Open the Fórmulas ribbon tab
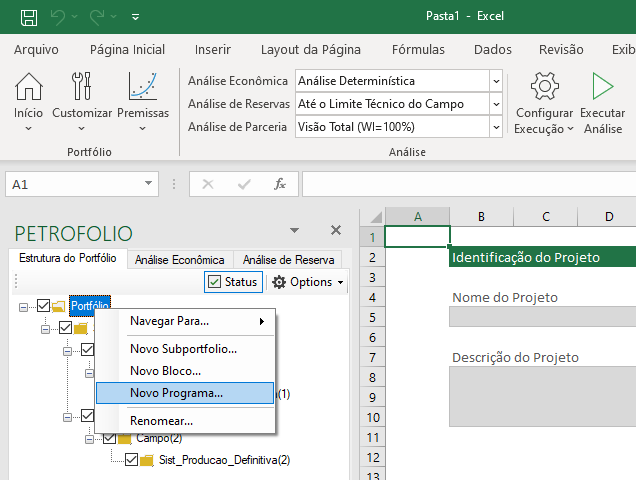The image size is (636, 480). (x=418, y=49)
